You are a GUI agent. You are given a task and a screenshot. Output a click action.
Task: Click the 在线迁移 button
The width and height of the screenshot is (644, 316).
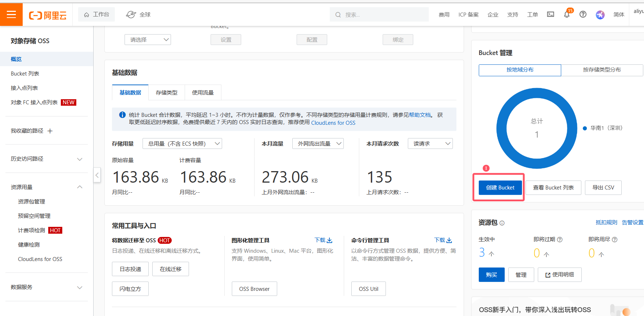point(171,269)
